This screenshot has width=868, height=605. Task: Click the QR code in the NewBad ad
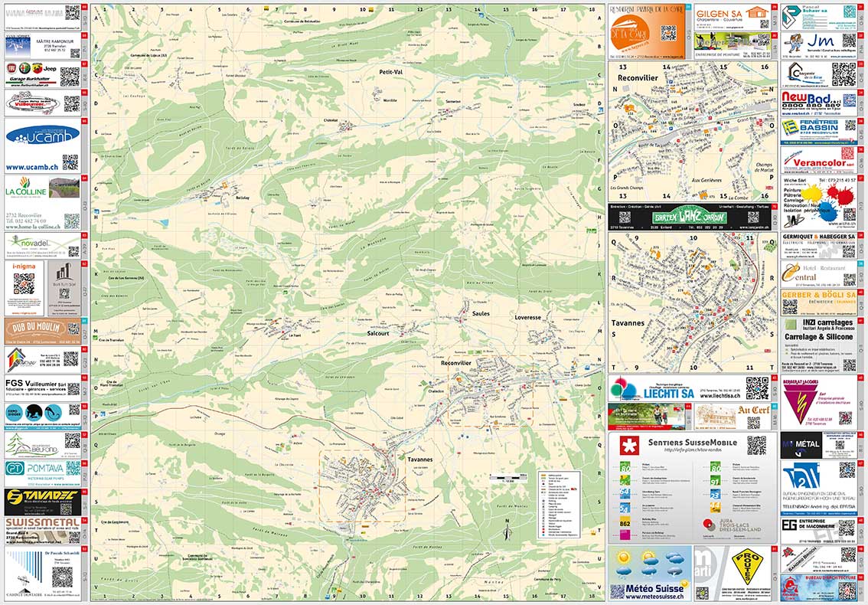850,101
